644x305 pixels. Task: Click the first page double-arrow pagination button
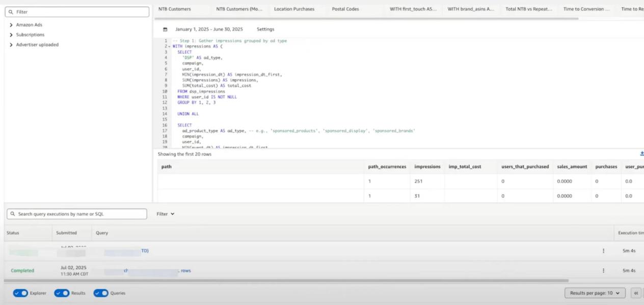(x=635, y=293)
